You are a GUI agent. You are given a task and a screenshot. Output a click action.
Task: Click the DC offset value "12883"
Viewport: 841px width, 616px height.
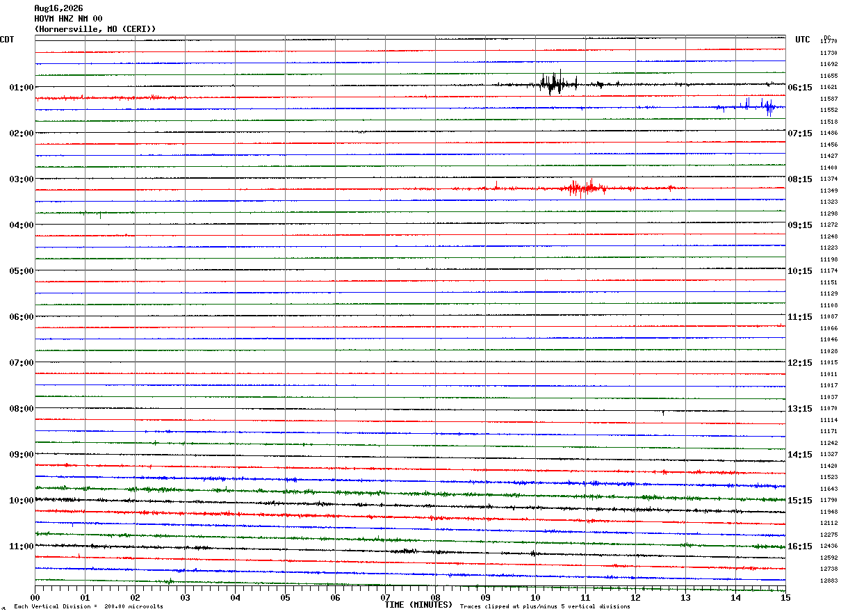828,581
